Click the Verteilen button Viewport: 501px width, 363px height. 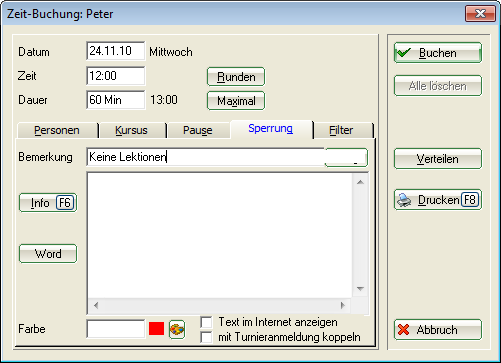pyautogui.click(x=438, y=159)
